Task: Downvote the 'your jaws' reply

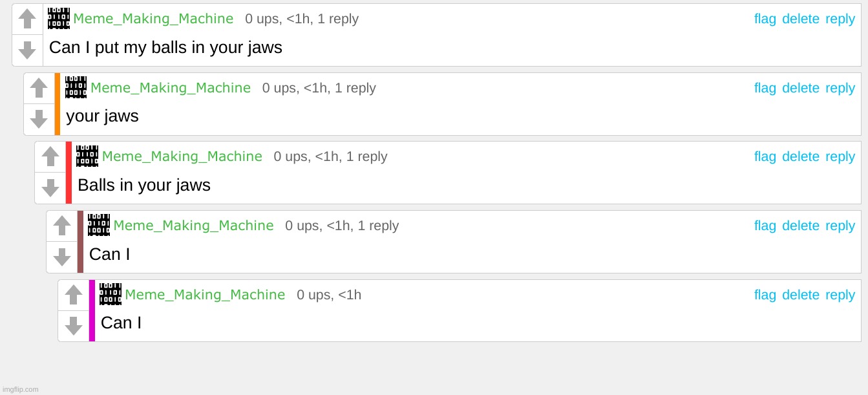Action: [x=39, y=119]
